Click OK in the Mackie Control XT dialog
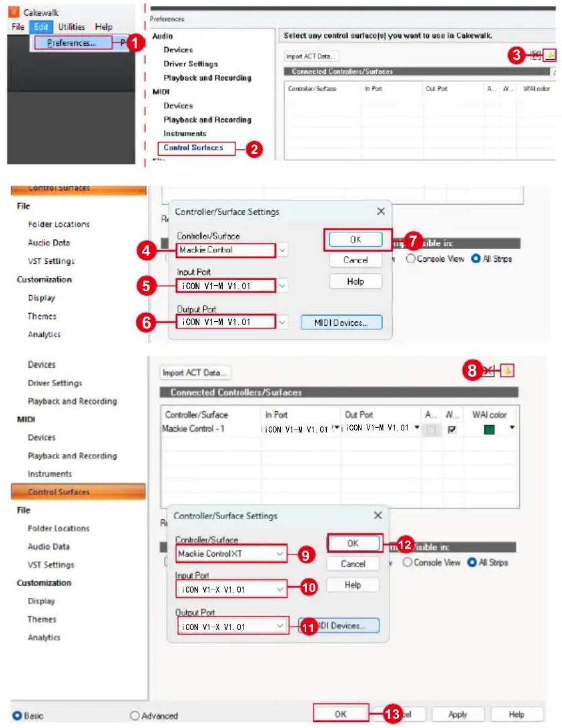The width and height of the screenshot is (562, 728). (353, 543)
